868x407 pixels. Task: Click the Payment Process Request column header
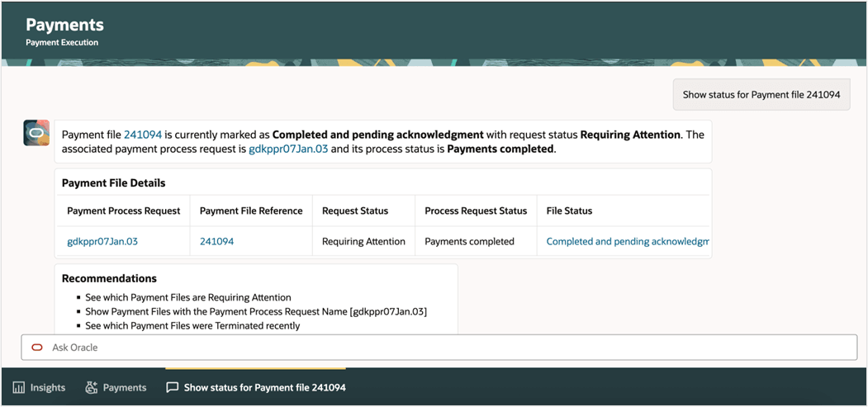pyautogui.click(x=123, y=211)
